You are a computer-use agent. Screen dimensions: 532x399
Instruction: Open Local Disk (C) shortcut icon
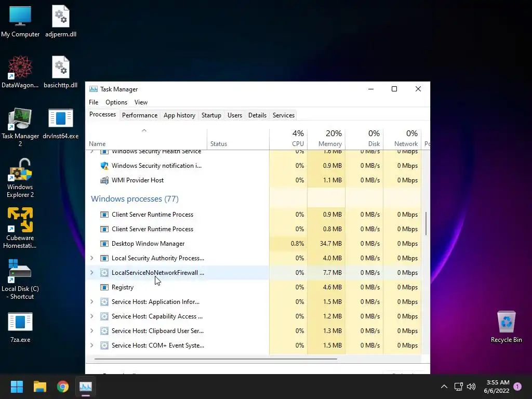pos(20,279)
